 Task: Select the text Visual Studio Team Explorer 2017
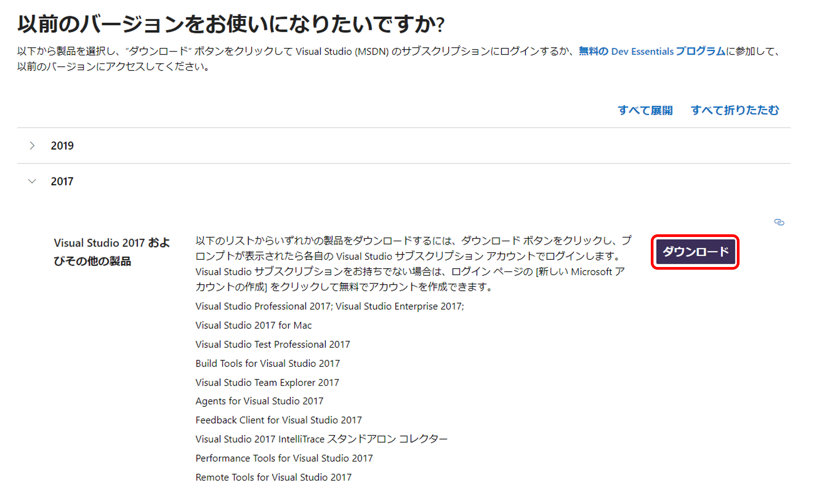[x=267, y=383]
